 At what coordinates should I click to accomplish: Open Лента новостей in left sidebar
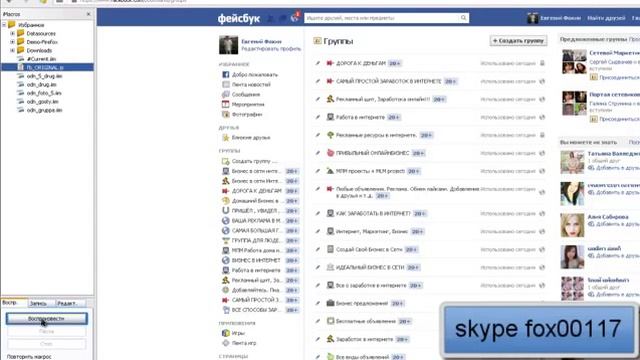(251, 84)
